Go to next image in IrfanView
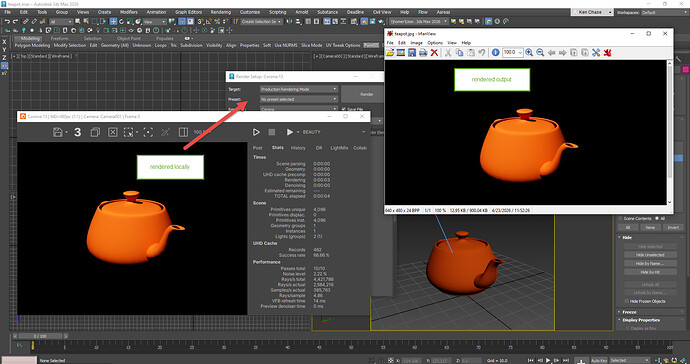Screen dimensions: 690x364 (x=562, y=53)
